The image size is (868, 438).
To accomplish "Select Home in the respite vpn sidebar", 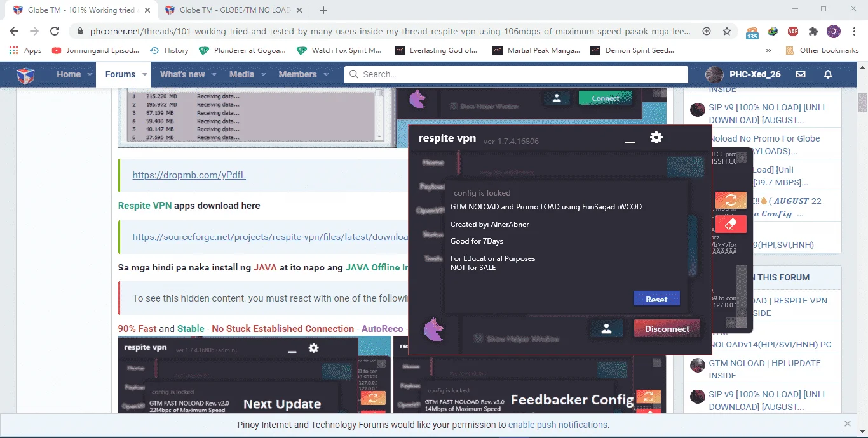I will click(433, 163).
